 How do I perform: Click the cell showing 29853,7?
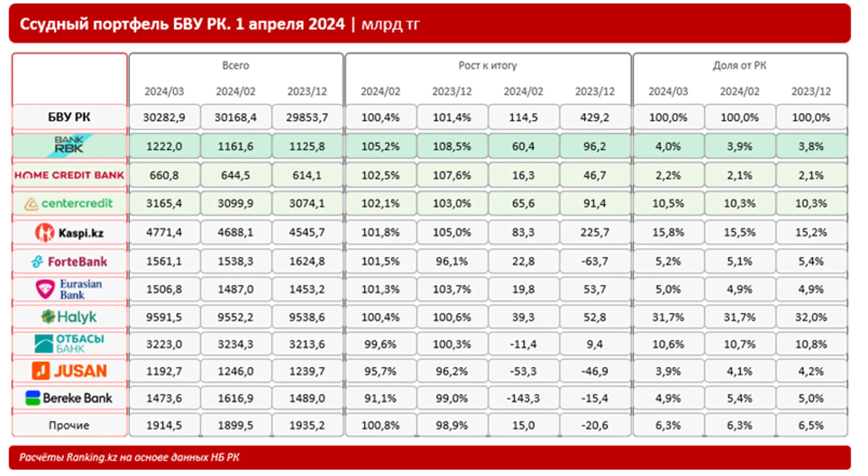click(x=307, y=117)
